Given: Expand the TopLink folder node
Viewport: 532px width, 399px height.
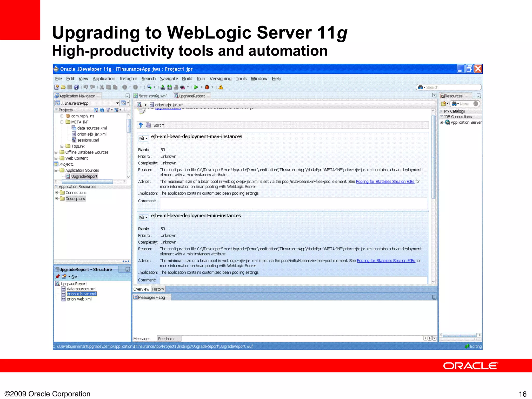Looking at the screenshot, I should (x=62, y=146).
